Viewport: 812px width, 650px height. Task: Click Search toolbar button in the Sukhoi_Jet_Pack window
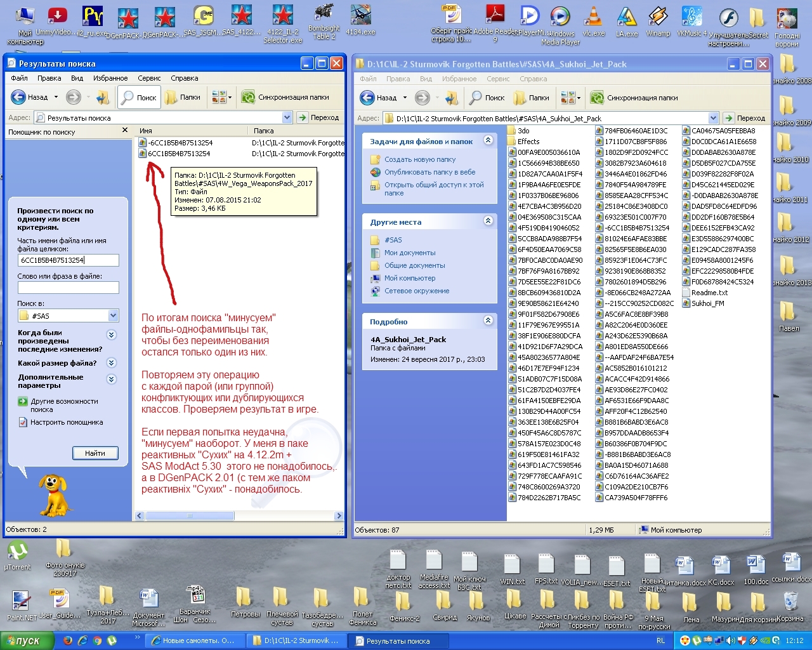click(x=487, y=98)
